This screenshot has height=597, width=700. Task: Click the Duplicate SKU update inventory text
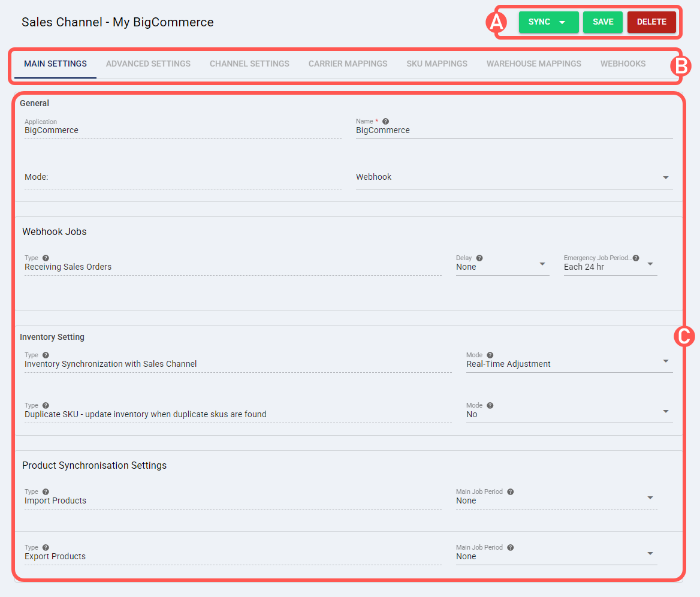coord(146,414)
